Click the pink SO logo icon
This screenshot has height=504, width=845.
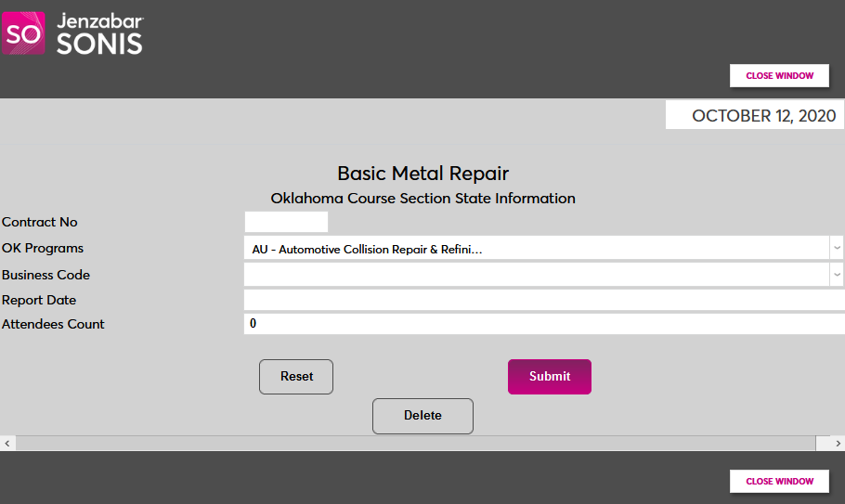coord(22,33)
